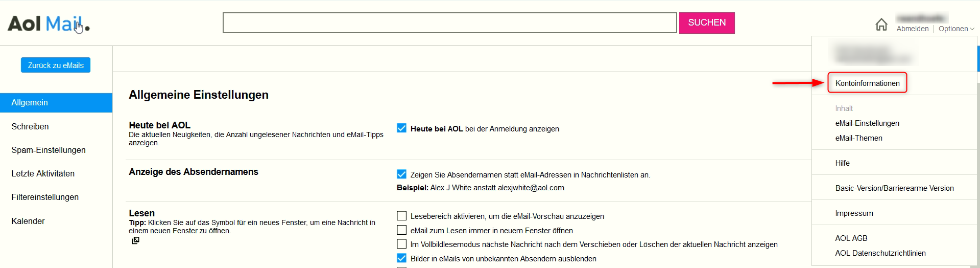Enable Lesebereich aktivieren checkbox
The height and width of the screenshot is (268, 980).
[402, 216]
